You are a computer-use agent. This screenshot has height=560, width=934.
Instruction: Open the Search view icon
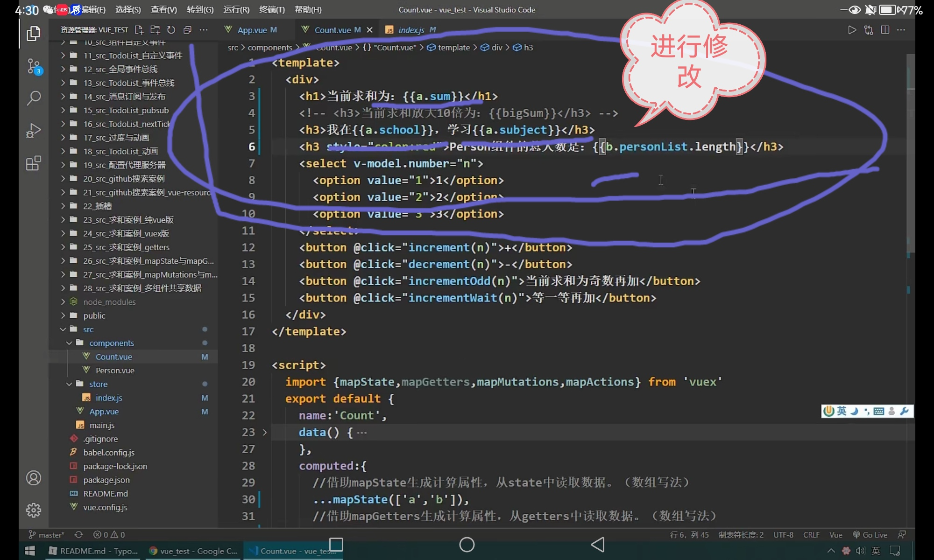pyautogui.click(x=33, y=98)
